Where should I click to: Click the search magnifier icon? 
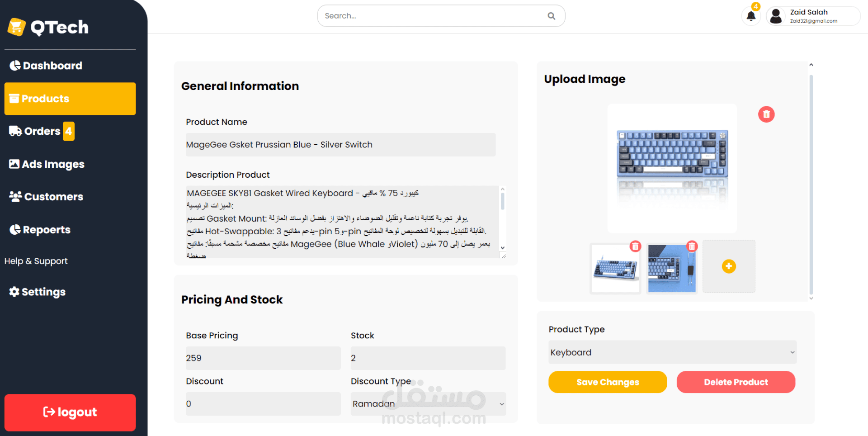[551, 16]
